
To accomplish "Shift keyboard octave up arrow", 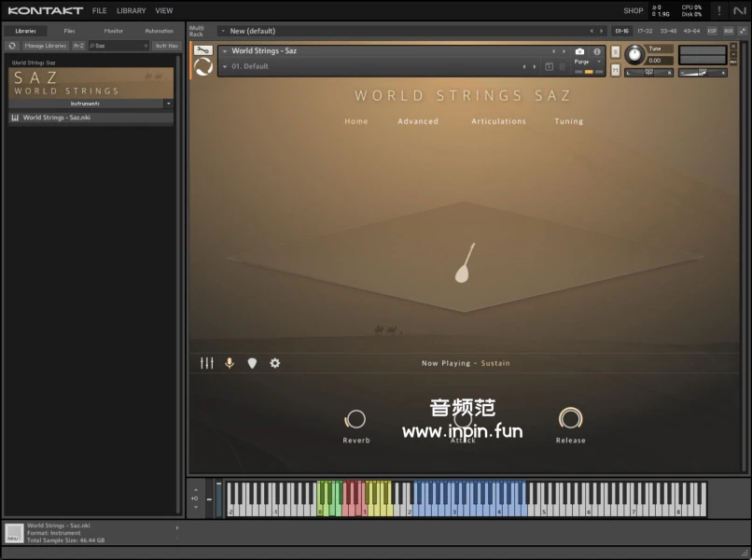I will click(195, 490).
